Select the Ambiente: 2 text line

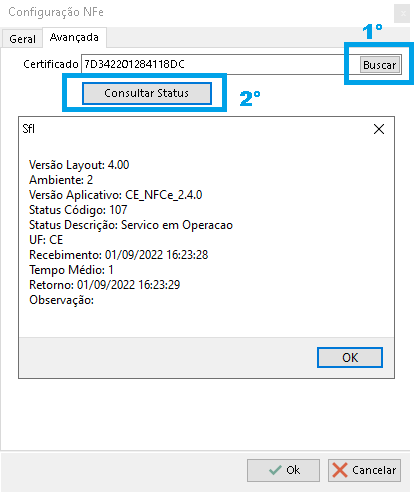point(61,180)
